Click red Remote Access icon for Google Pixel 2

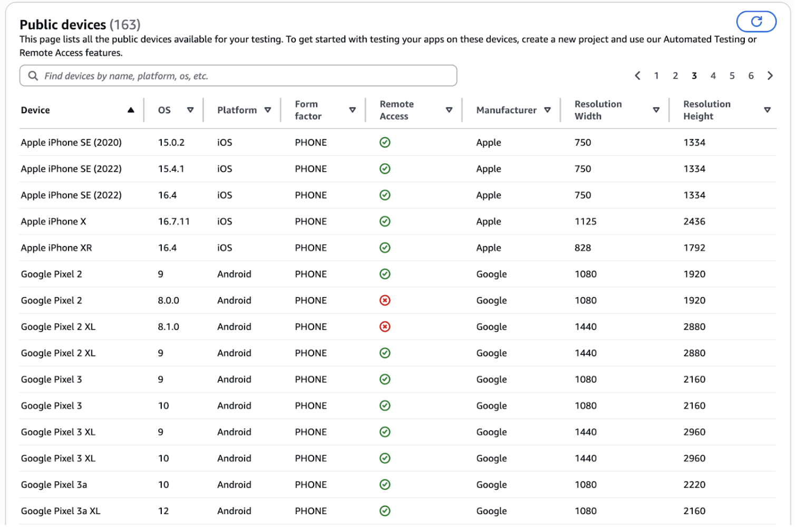click(385, 300)
